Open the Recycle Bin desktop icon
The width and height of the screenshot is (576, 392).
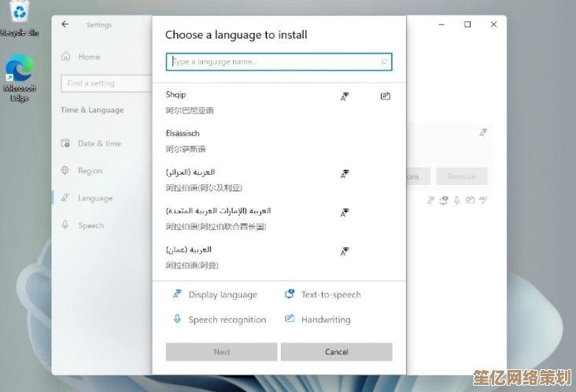tap(19, 16)
